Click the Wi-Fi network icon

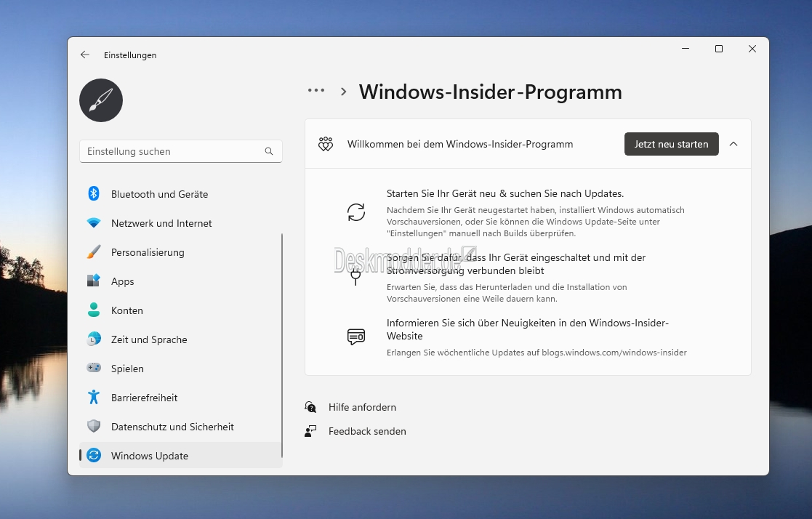point(94,222)
